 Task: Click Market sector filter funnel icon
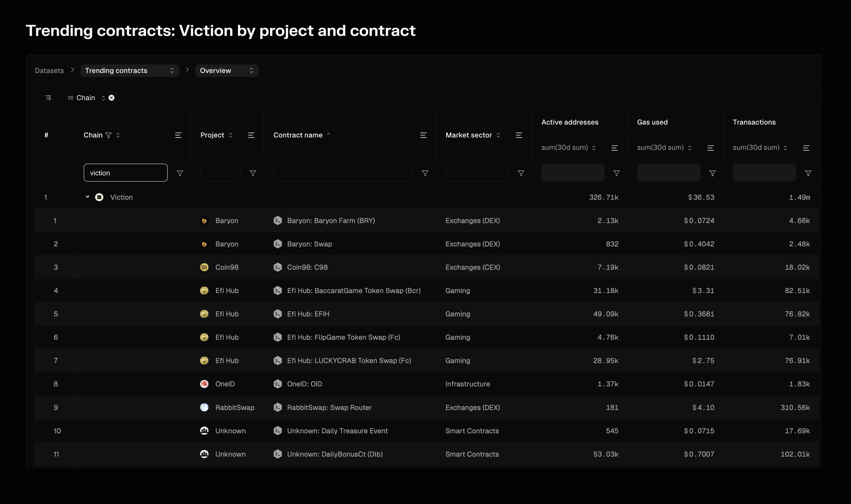[521, 173]
